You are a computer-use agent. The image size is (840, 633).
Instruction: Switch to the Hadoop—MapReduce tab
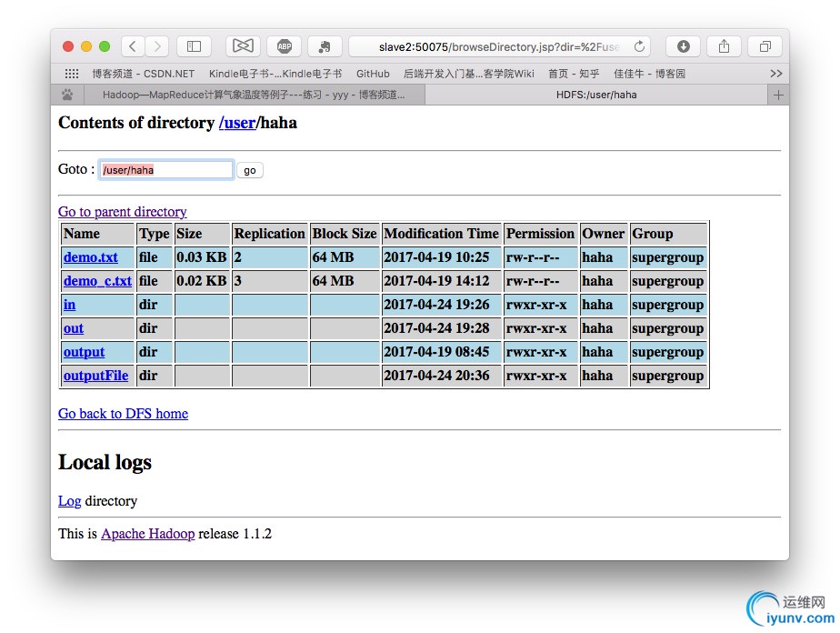[x=254, y=95]
